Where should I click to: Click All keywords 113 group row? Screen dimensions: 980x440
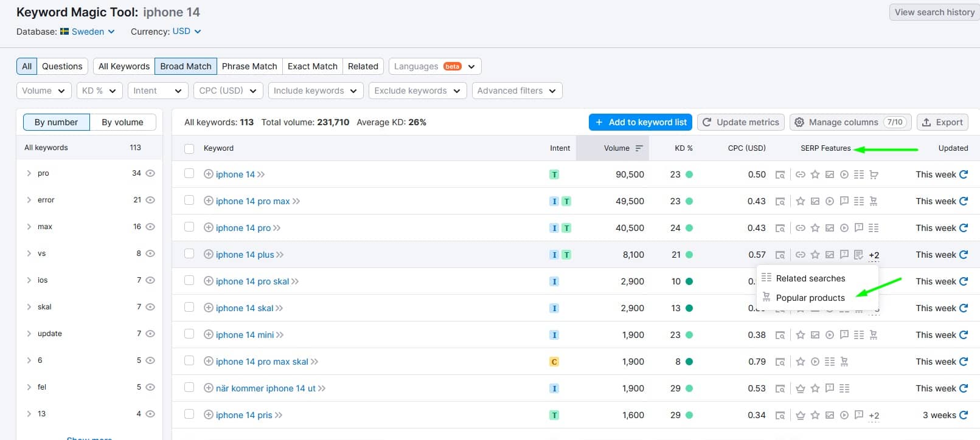click(x=89, y=148)
